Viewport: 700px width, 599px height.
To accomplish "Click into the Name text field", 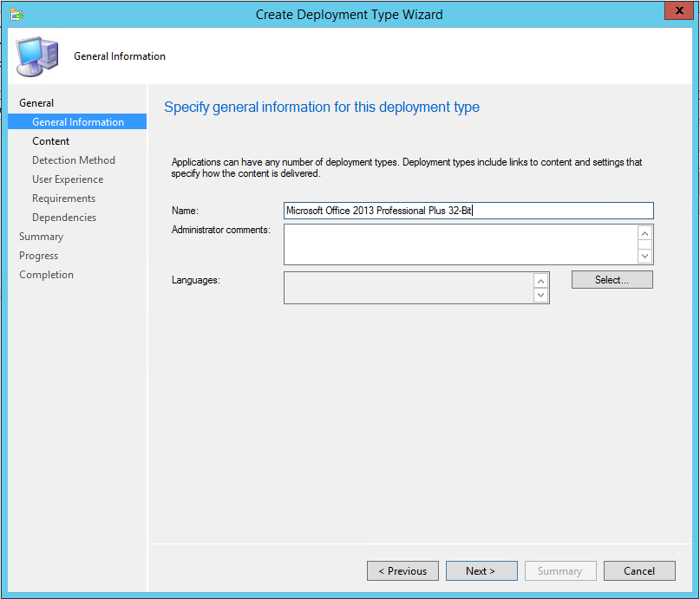I will click(468, 211).
